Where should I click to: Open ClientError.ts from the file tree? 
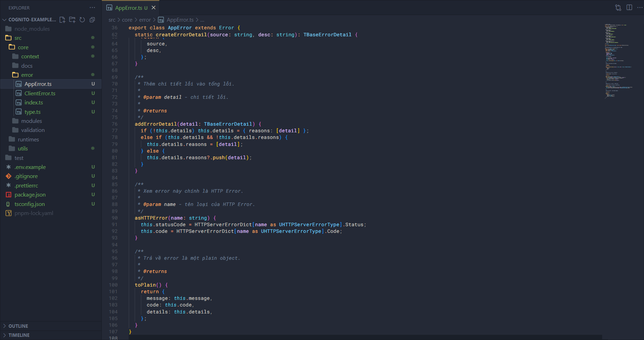[x=40, y=94]
